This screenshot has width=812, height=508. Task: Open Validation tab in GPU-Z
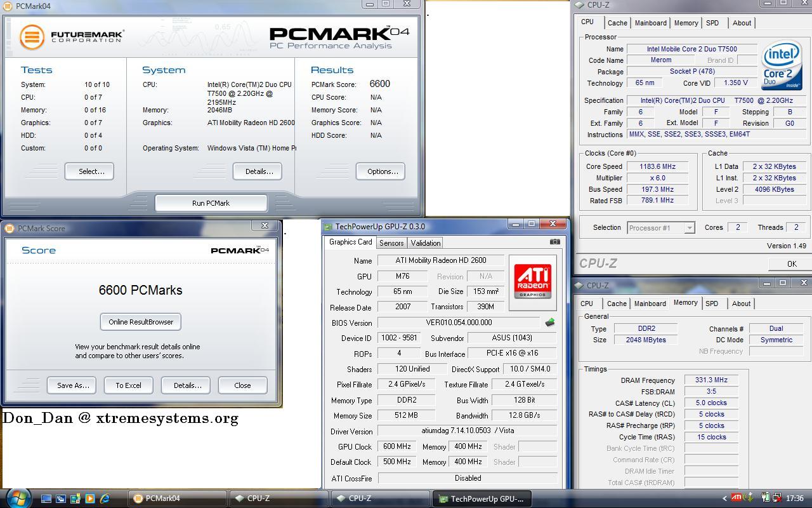425,243
